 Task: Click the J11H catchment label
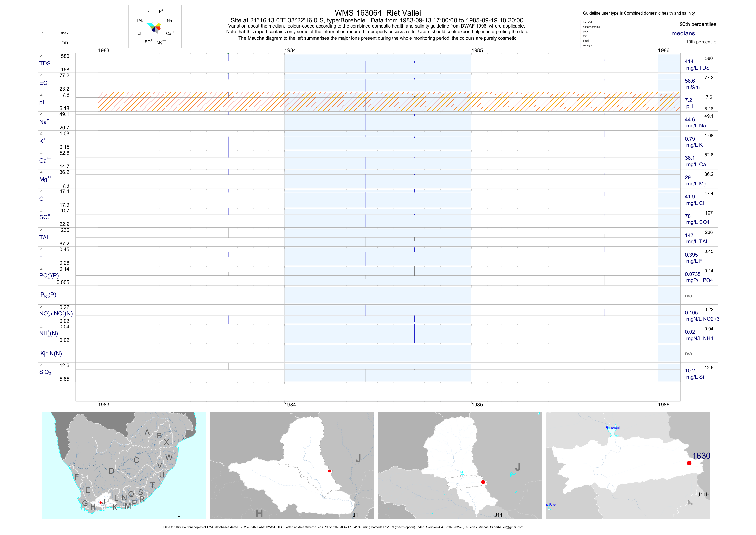pos(703,494)
